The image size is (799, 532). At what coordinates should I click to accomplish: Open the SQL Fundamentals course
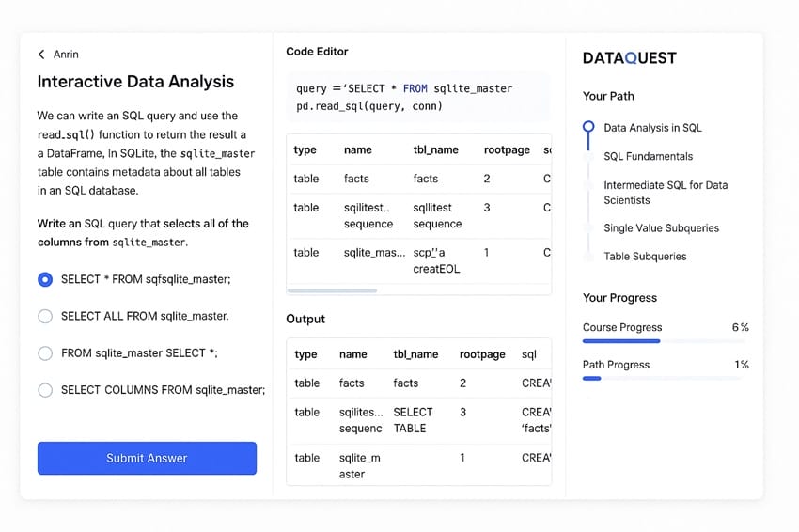coord(648,156)
